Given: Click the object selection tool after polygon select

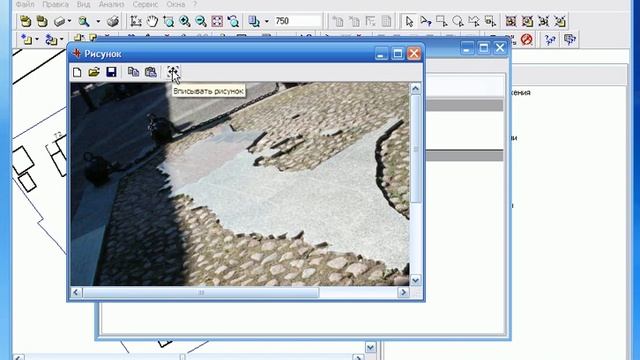Looking at the screenshot, I should click(x=490, y=21).
